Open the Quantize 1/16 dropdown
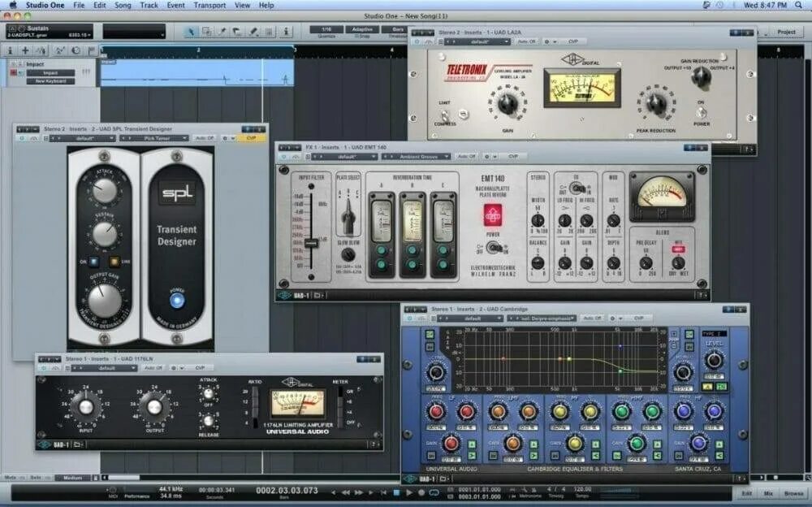812x507 pixels. (x=326, y=29)
